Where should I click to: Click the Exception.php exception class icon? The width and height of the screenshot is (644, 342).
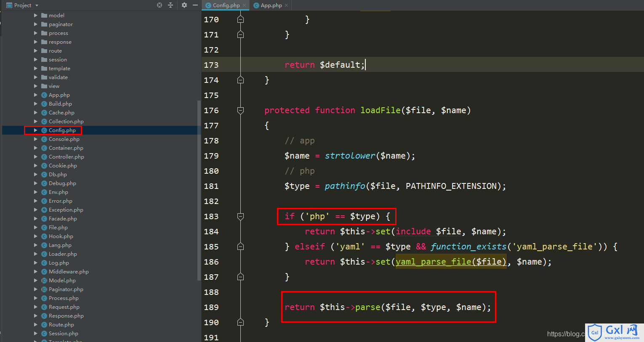click(x=44, y=210)
